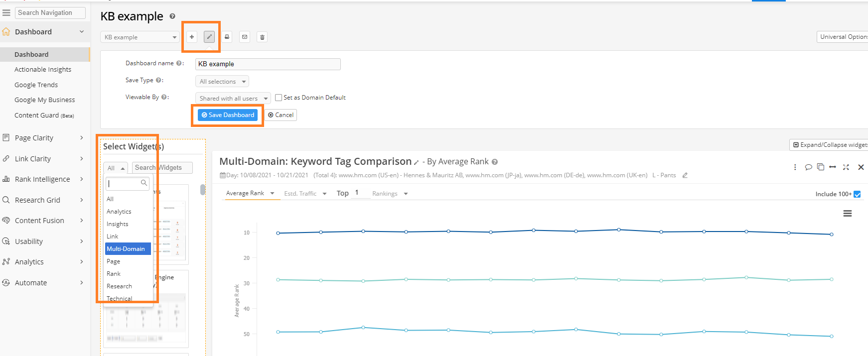Expand the Rank Intelligence sidebar section
The height and width of the screenshot is (356, 868).
[43, 179]
